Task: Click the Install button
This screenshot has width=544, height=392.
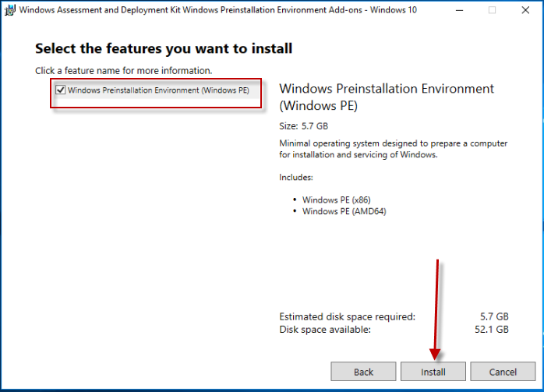Action: 433,372
